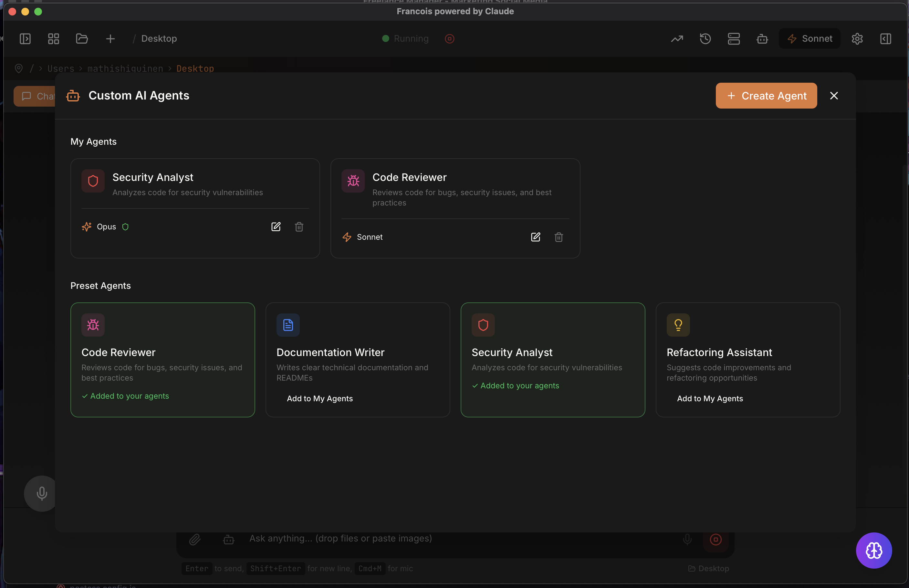Viewport: 909px width, 588px height.
Task: Open the robot agents icon in toolbar
Action: tap(762, 38)
